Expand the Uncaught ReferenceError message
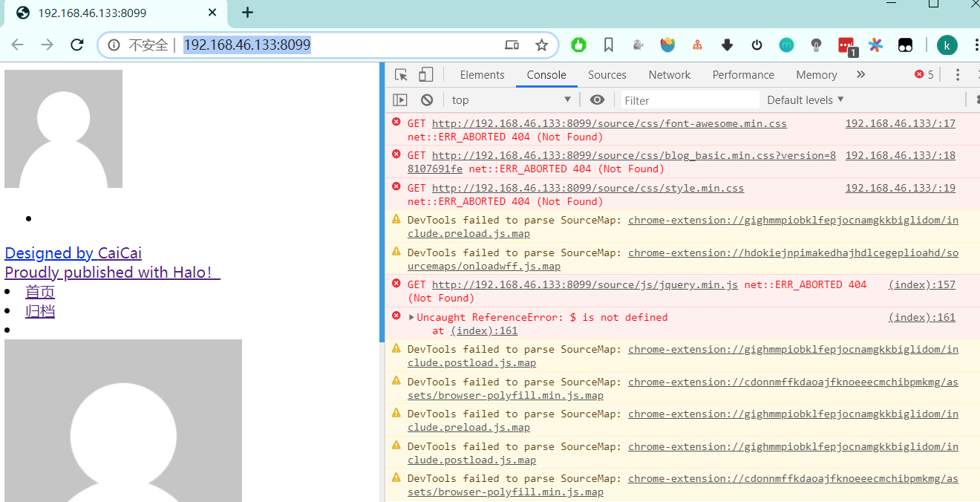 pyautogui.click(x=411, y=316)
